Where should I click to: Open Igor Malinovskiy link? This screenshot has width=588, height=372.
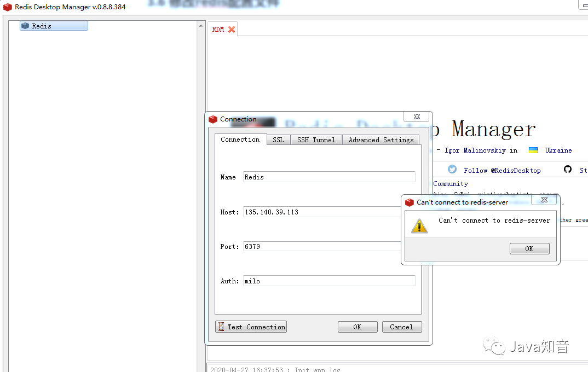click(x=475, y=150)
